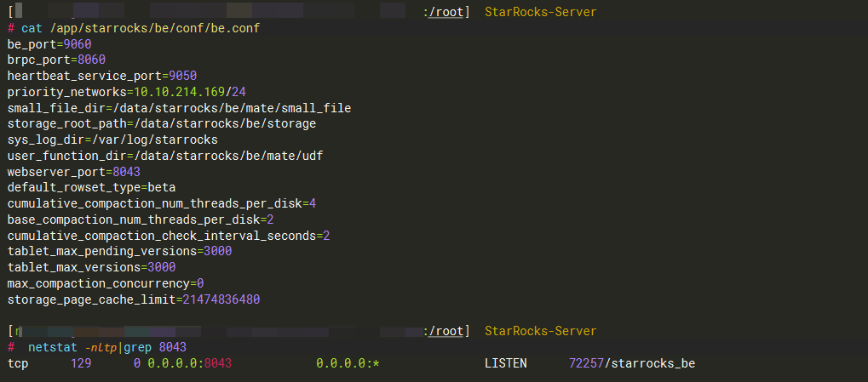Click the LISTEN state in netstat output

(x=506, y=363)
